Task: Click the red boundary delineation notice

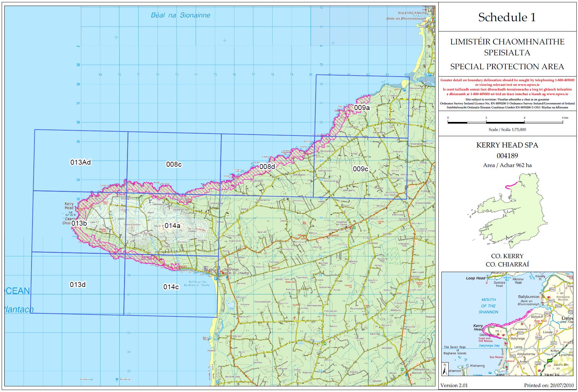Action: coord(507,87)
